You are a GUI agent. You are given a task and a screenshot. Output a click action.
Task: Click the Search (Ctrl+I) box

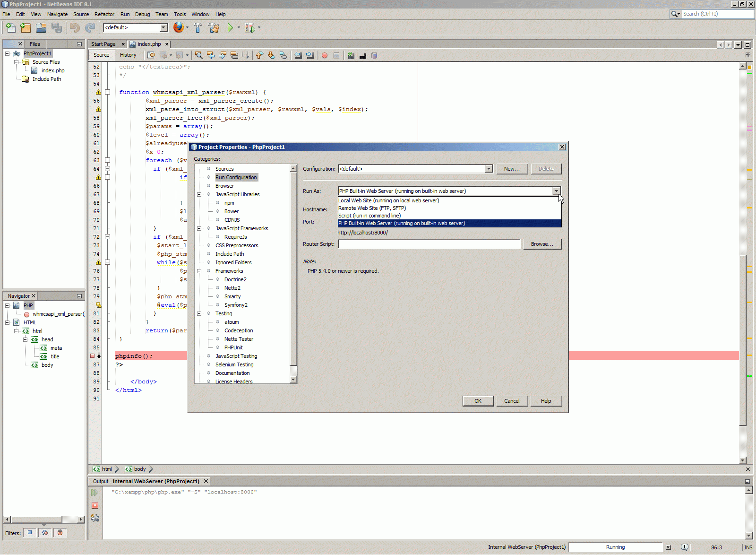717,14
